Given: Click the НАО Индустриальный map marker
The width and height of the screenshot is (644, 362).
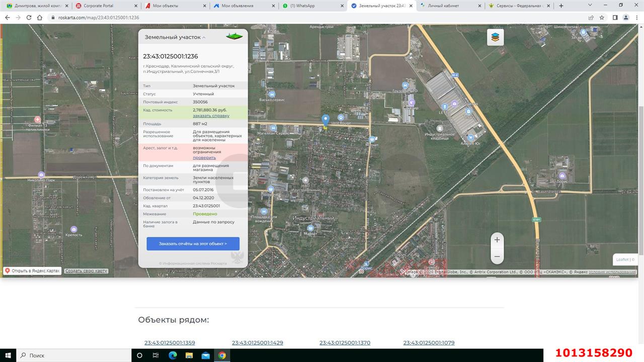Looking at the screenshot, I should (x=305, y=180).
